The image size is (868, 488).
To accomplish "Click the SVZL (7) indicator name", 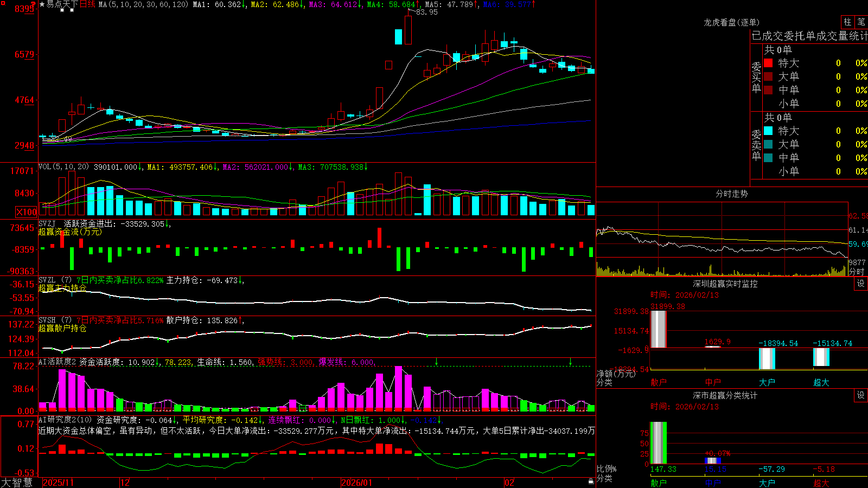I will (55, 280).
